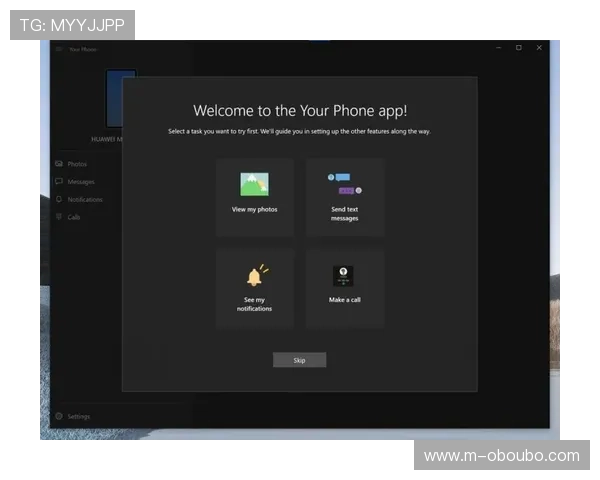Go to Messages text in sidebar
Screen dimensions: 600x480
[x=81, y=182]
